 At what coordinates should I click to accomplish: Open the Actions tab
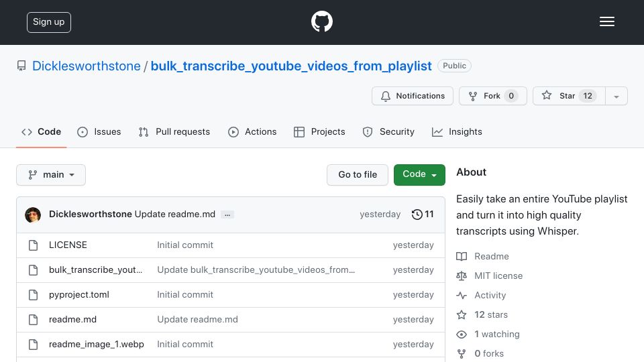click(252, 132)
